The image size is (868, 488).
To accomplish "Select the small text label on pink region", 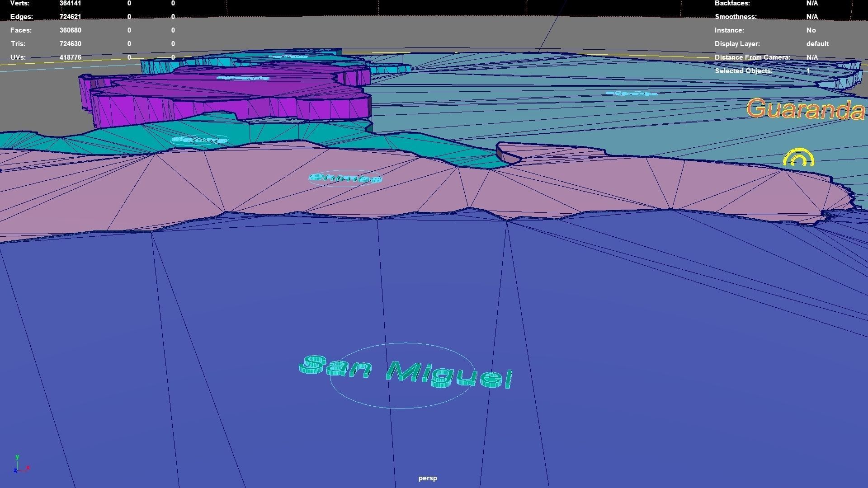I will [x=346, y=178].
